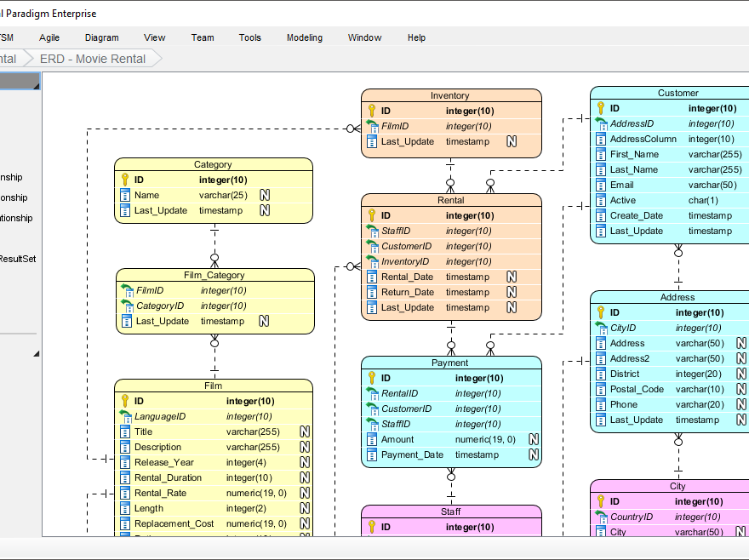
Task: Toggle the nullable N marker on Category Last_Update
Action: tap(264, 210)
